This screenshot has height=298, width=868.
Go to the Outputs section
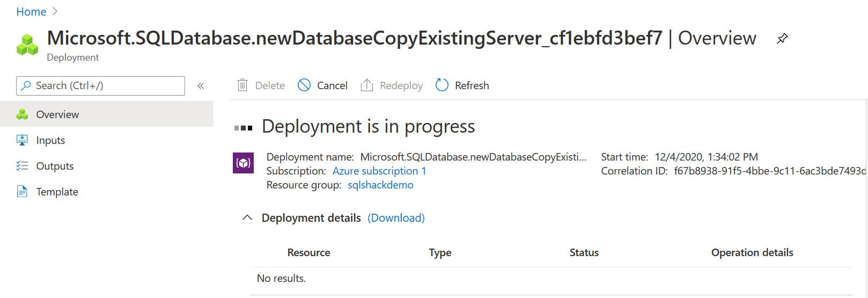coord(55,166)
